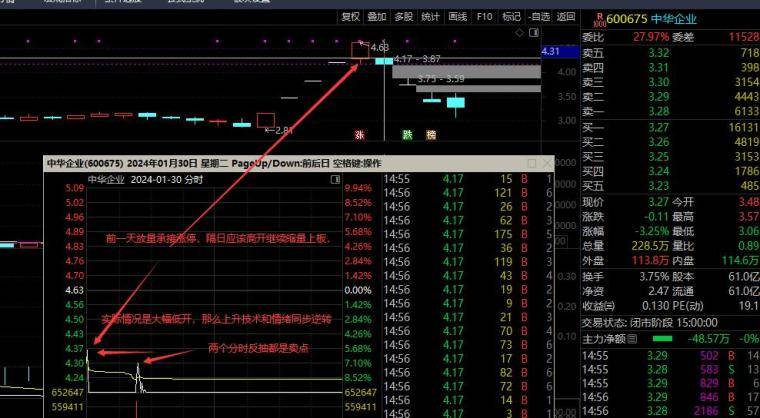
Task: Select the 买二 row price 3.26
Action: tap(659, 142)
